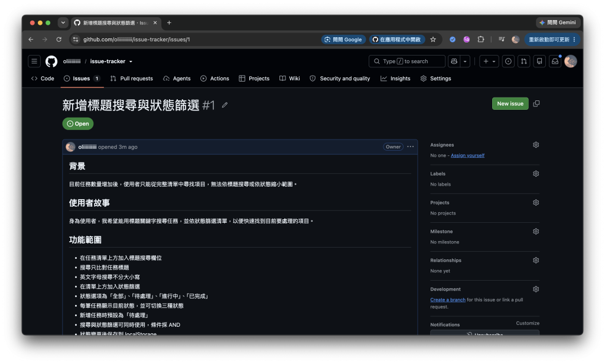Open the Copilot chat icon in the header

point(454,61)
